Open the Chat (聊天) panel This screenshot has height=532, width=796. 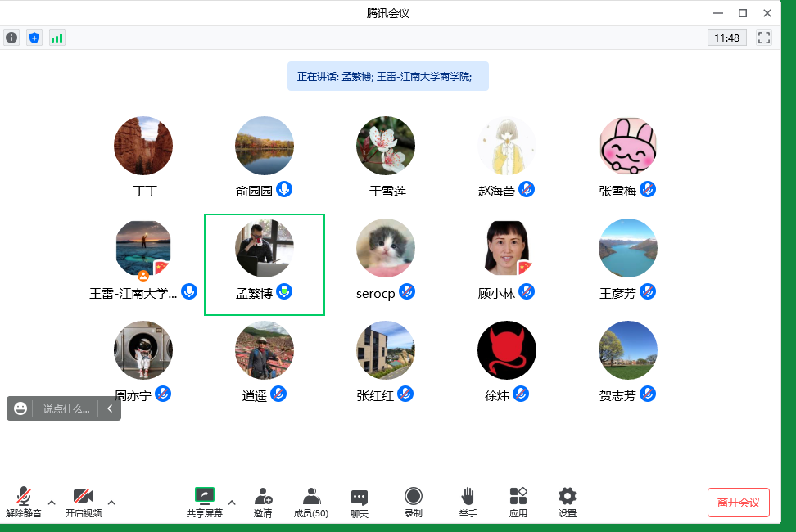pos(359,502)
